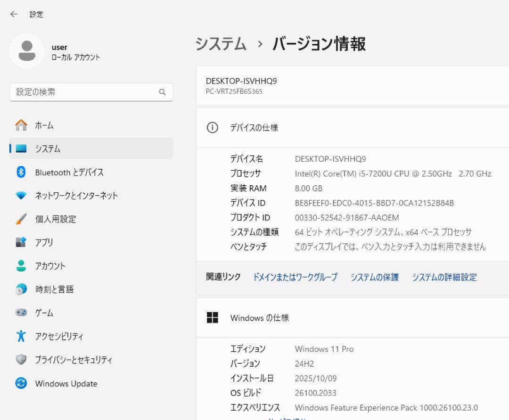The image size is (509, 420).
Task: Collapse the デバイスの仕様 section header
Action: click(x=353, y=128)
